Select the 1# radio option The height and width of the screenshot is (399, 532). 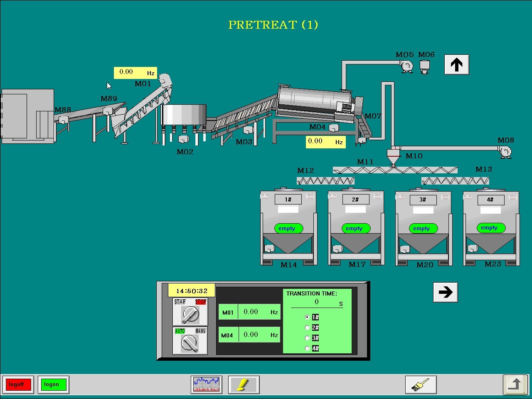click(x=307, y=317)
